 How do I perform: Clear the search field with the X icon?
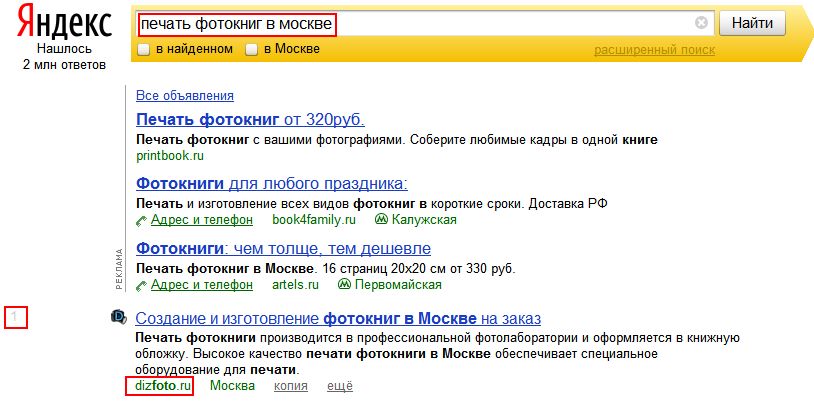point(701,23)
